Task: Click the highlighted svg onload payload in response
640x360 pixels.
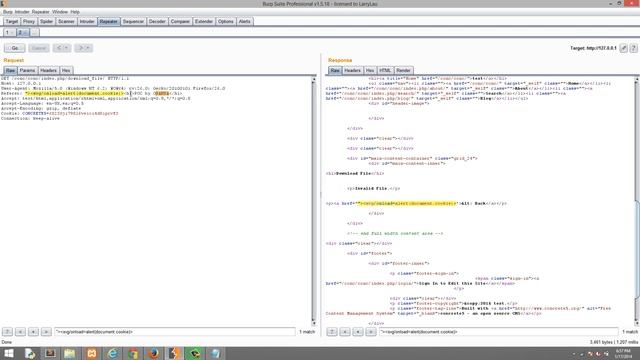Action: tap(407, 203)
